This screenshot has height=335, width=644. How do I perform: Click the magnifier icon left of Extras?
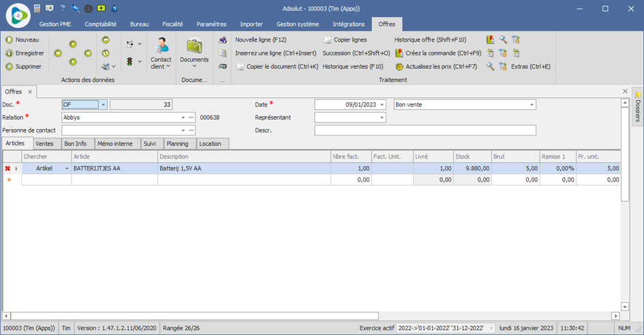490,66
